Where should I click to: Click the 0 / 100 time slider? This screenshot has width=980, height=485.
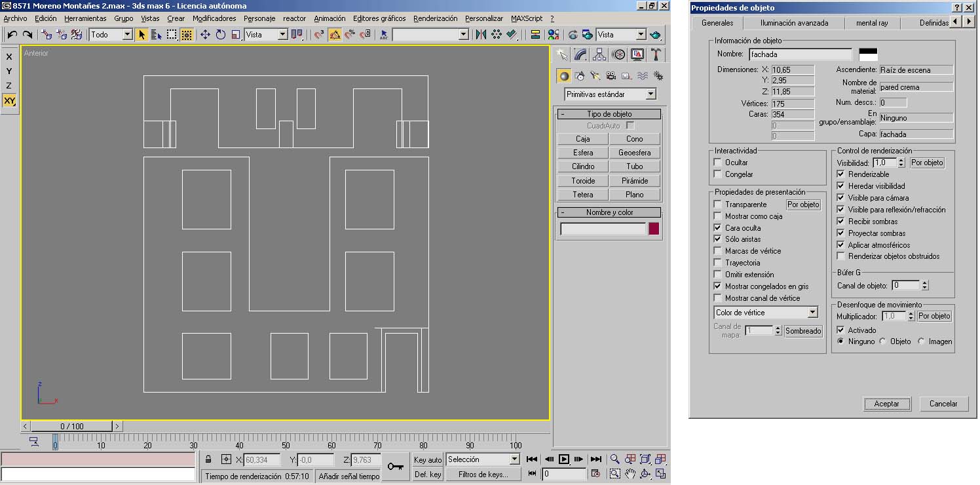pos(72,426)
